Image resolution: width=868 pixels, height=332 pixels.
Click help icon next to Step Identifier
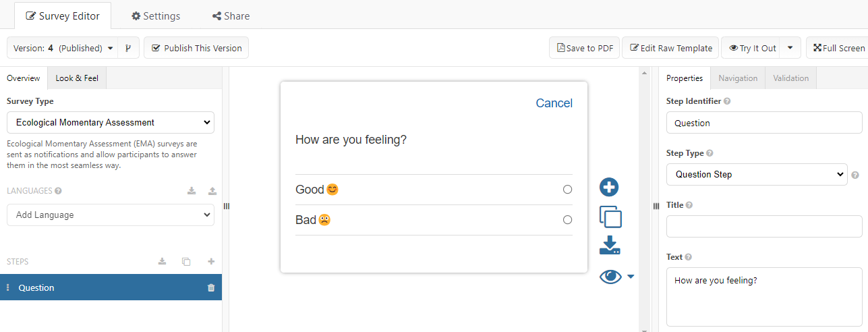pyautogui.click(x=727, y=101)
